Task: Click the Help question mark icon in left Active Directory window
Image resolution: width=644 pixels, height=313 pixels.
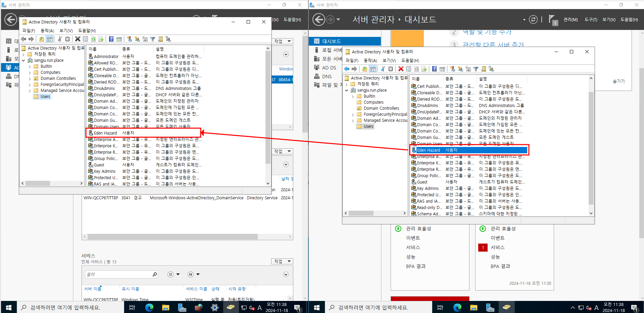Action: point(111,39)
